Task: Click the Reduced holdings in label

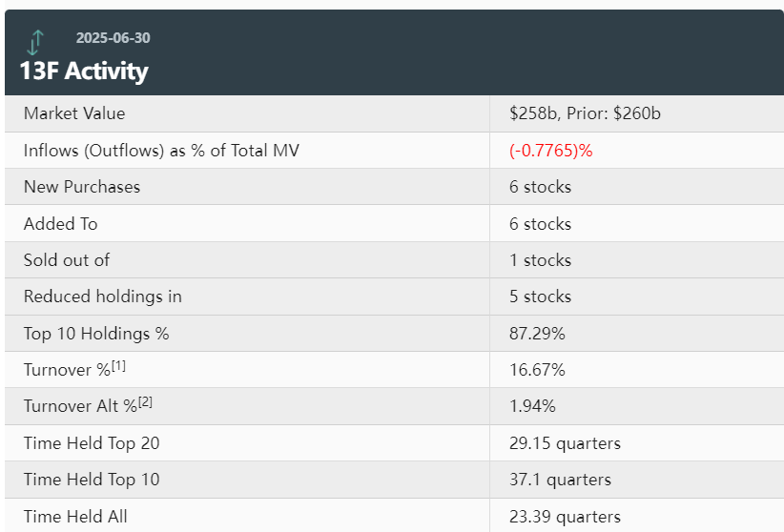Action: pyautogui.click(x=102, y=297)
